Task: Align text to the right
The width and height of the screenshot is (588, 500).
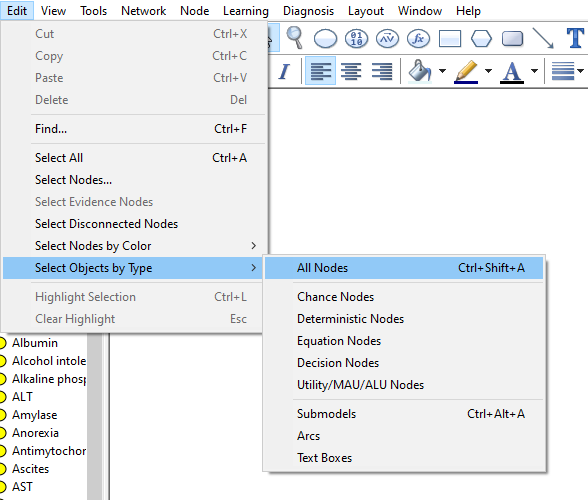Action: point(382,71)
